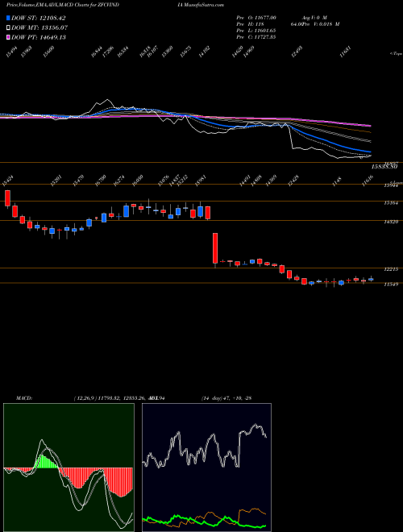The width and height of the screenshot is (403, 532).
Task: Click the 11681 label above EMA chart
Action: tap(346, 52)
